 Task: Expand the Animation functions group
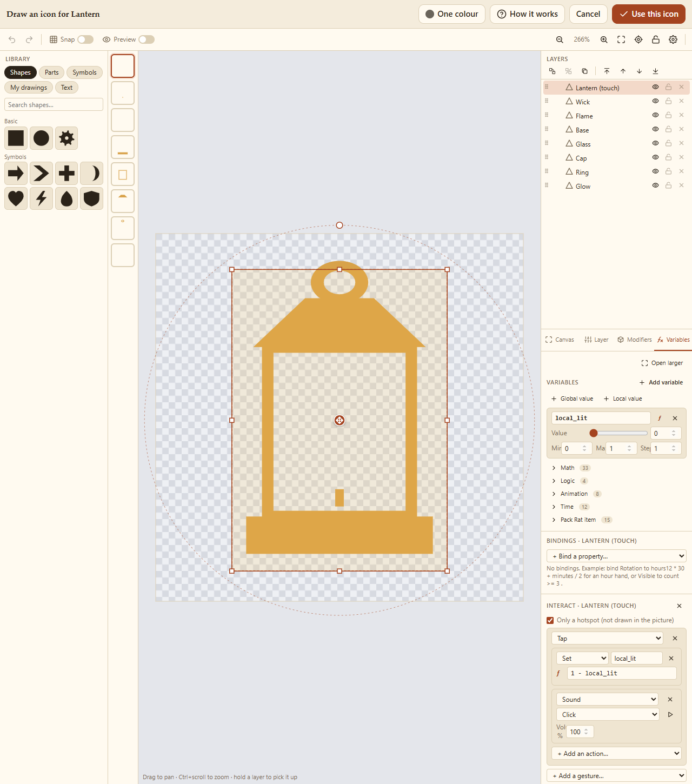pos(574,494)
